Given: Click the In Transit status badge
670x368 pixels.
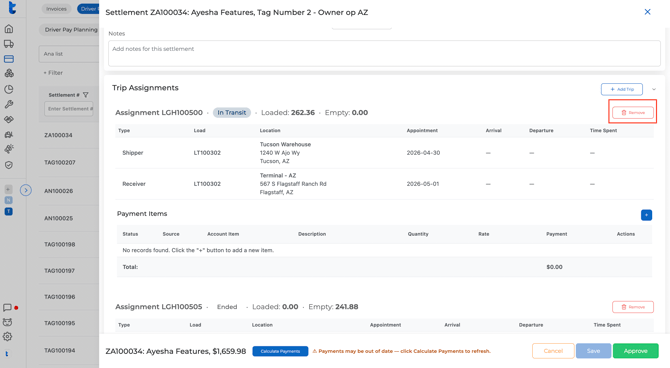Looking at the screenshot, I should 232,112.
